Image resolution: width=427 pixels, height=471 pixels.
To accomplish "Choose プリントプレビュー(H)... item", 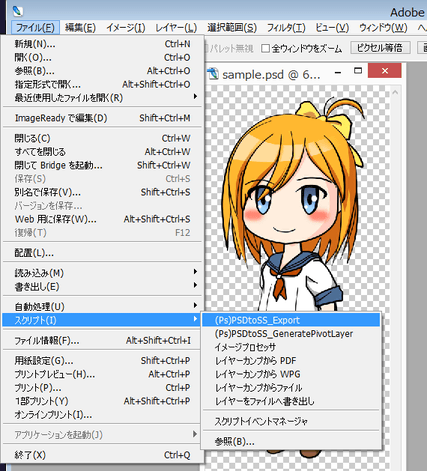I will pos(102,374).
